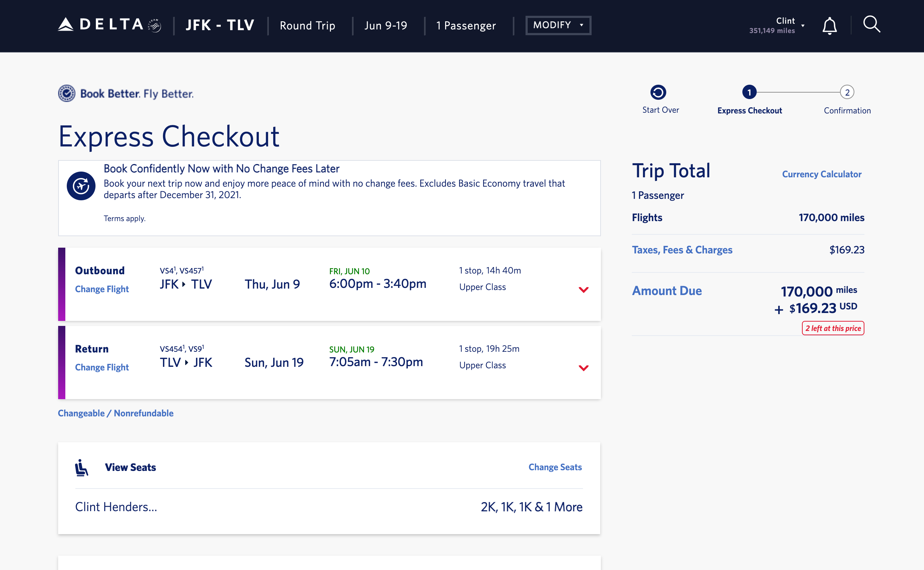Open the MODIFY dropdown
Image resolution: width=924 pixels, height=570 pixels.
558,25
